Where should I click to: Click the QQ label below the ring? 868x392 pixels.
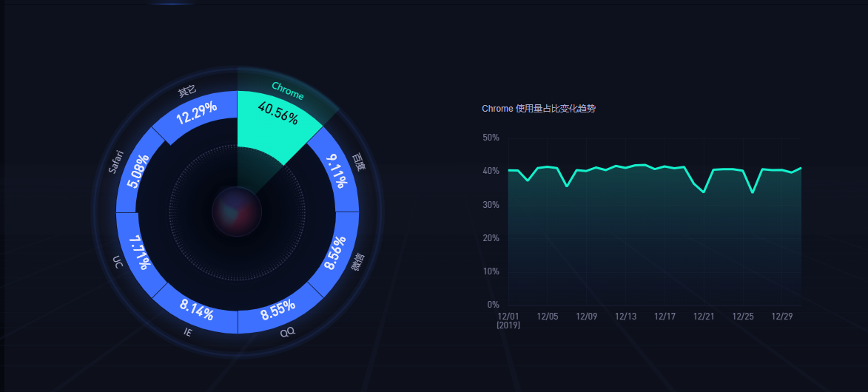287,332
